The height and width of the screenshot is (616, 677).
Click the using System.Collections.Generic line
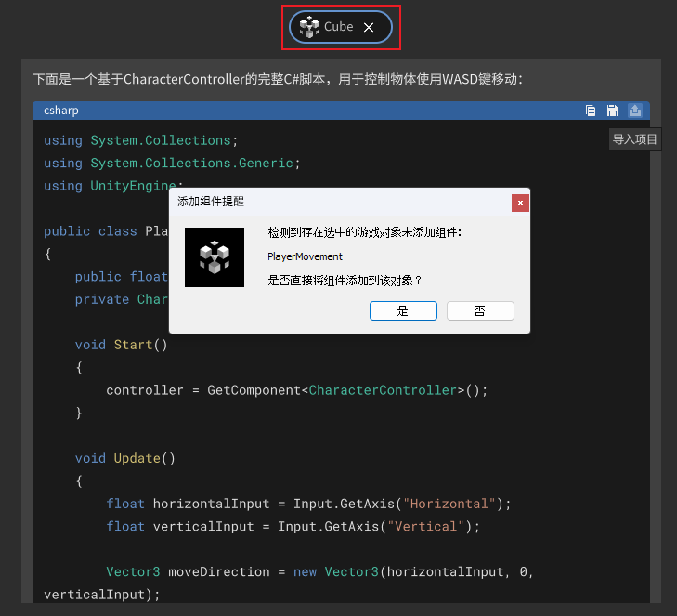pos(173,163)
